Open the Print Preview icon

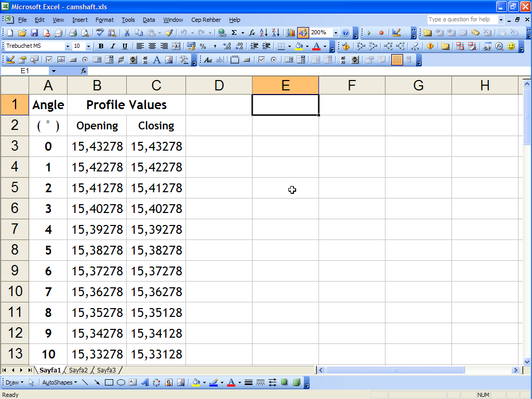pos(85,33)
